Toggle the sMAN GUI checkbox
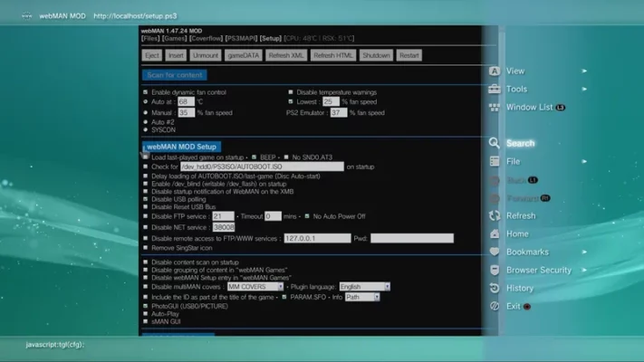The image size is (644, 362). 146,321
